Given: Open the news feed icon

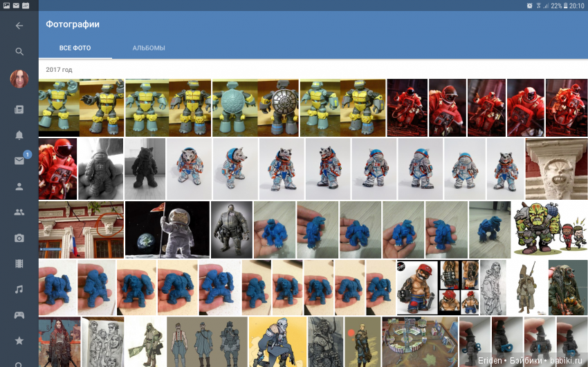Looking at the screenshot, I should click(19, 109).
